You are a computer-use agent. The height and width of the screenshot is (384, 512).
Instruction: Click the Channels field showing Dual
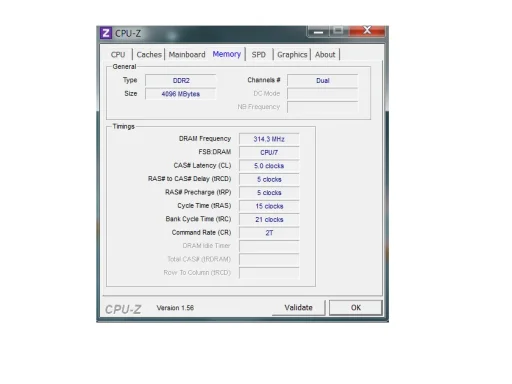click(x=323, y=81)
